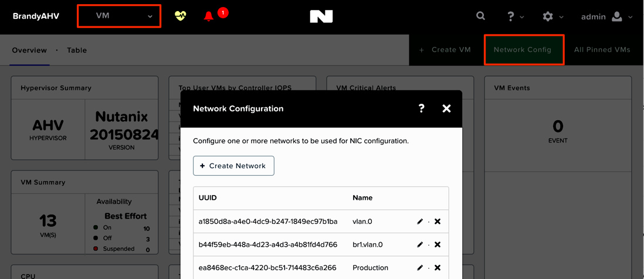644x279 pixels.
Task: Expand the VM view selector dropdown
Action: tap(119, 16)
